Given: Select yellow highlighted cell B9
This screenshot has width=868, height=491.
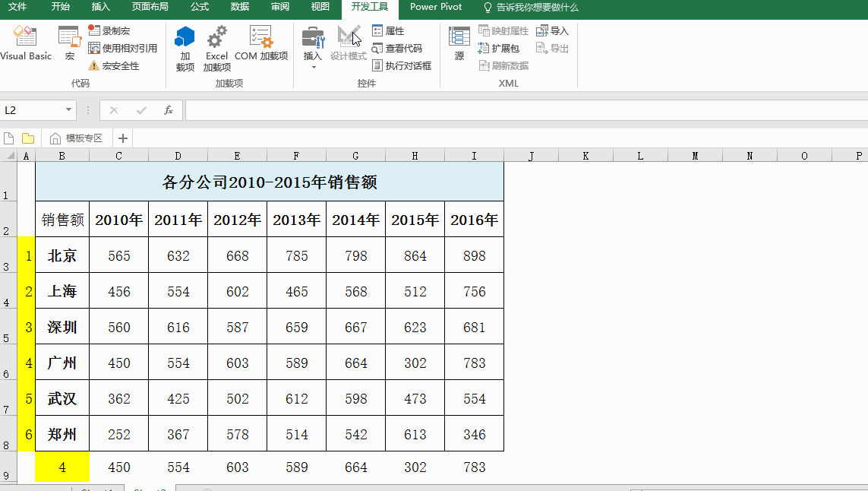Looking at the screenshot, I should (62, 467).
